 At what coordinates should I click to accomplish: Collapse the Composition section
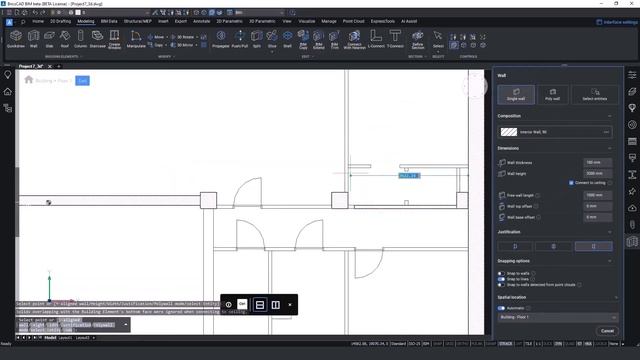click(x=610, y=116)
